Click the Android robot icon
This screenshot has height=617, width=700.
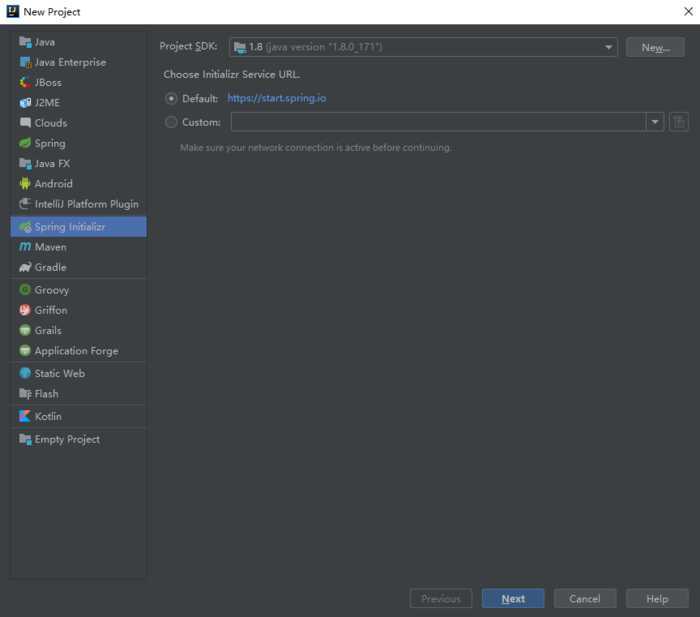[x=25, y=183]
